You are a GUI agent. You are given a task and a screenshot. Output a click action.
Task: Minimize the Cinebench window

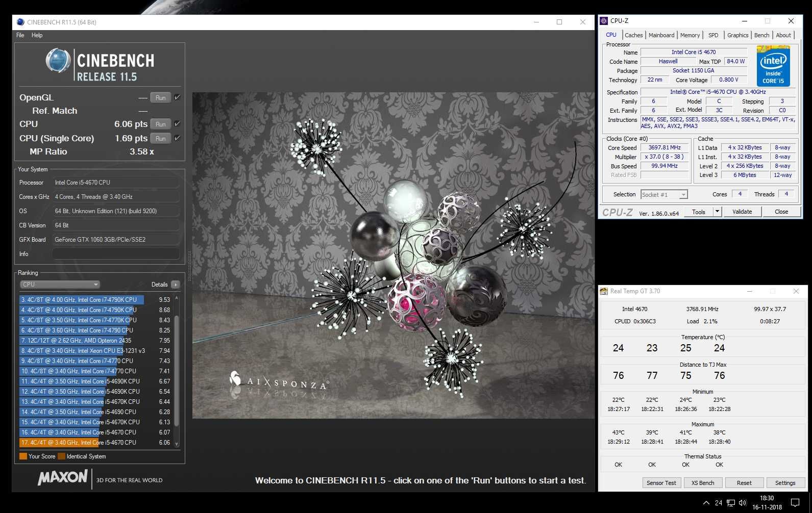click(536, 22)
